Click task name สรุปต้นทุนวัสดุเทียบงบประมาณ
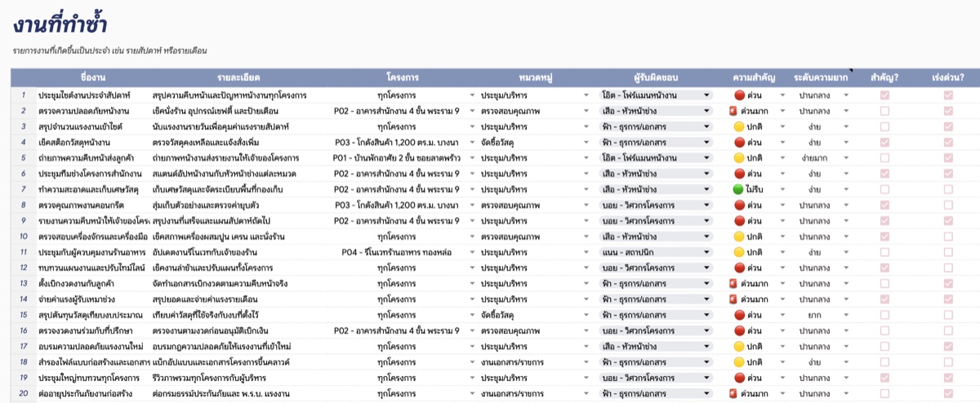This screenshot has height=403, width=980. (x=89, y=315)
